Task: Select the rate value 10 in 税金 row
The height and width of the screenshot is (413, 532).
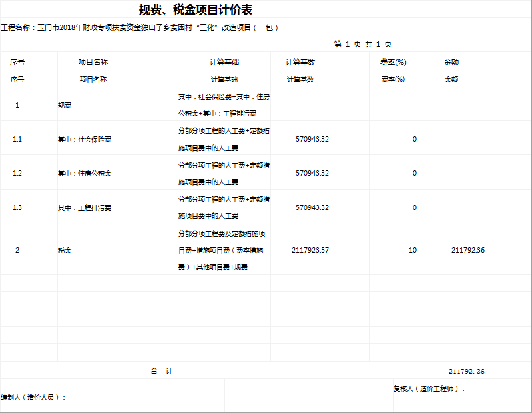Action: (x=412, y=251)
